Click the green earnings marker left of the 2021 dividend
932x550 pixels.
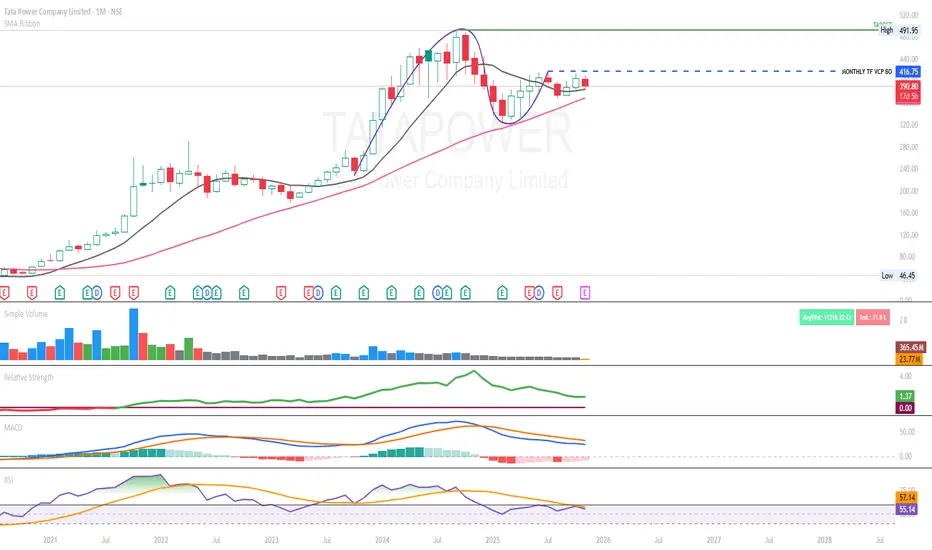(x=87, y=293)
